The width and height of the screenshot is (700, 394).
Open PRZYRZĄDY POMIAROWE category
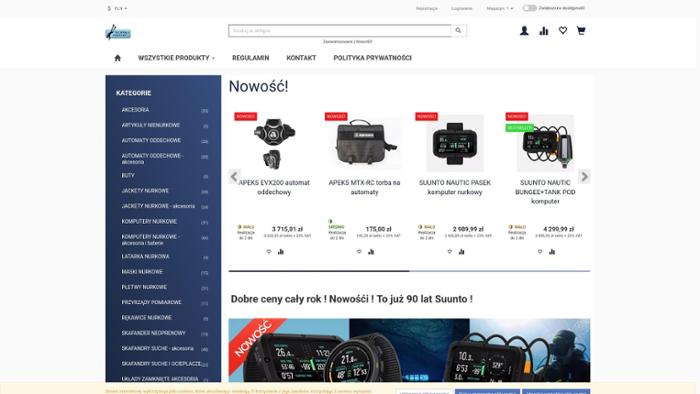tap(152, 303)
